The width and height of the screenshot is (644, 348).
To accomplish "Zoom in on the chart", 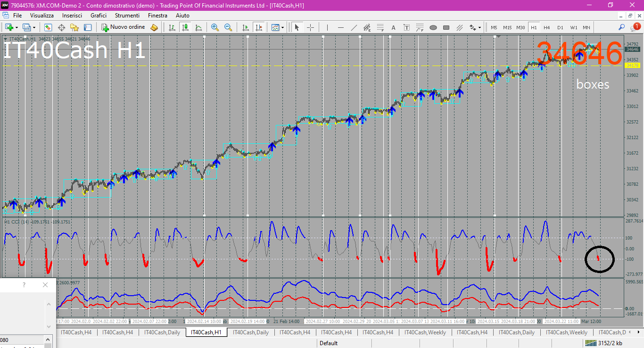I will 215,27.
